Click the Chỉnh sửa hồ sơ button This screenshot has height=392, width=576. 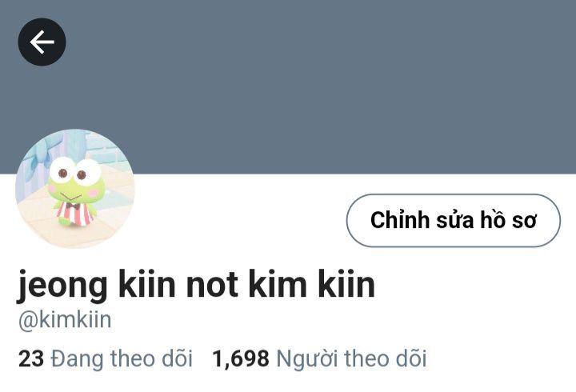click(454, 221)
